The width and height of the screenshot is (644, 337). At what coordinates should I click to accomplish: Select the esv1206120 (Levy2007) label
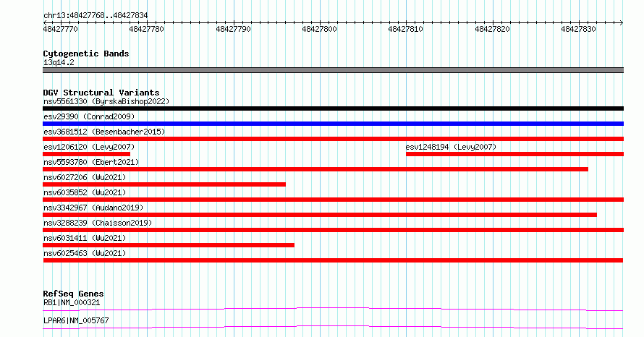tap(89, 147)
